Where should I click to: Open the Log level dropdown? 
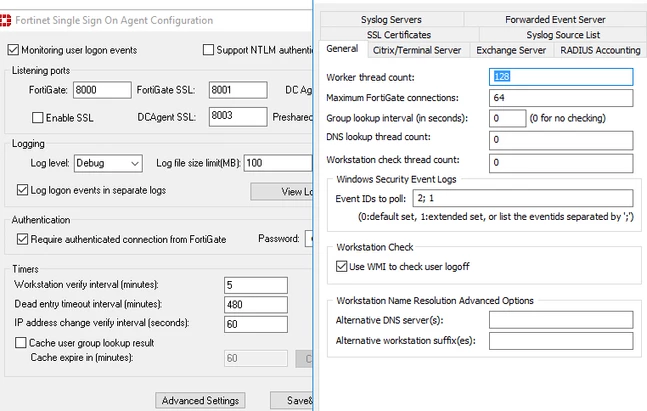(109, 163)
